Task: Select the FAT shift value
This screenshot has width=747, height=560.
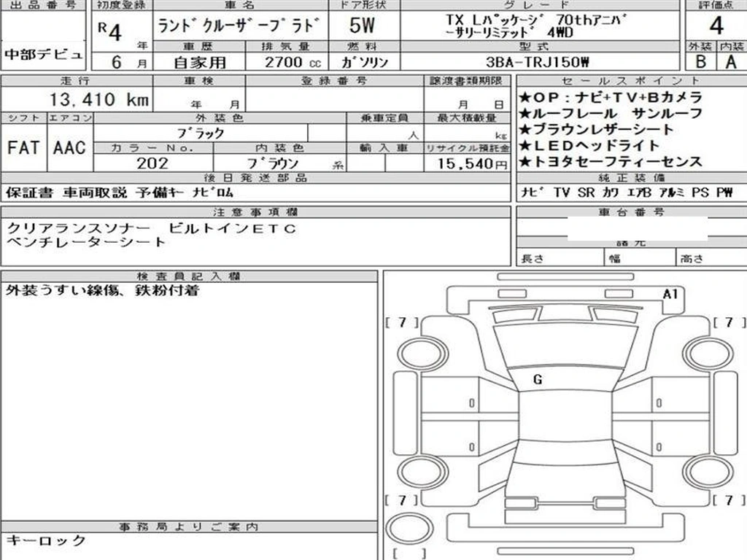Action: [x=23, y=147]
